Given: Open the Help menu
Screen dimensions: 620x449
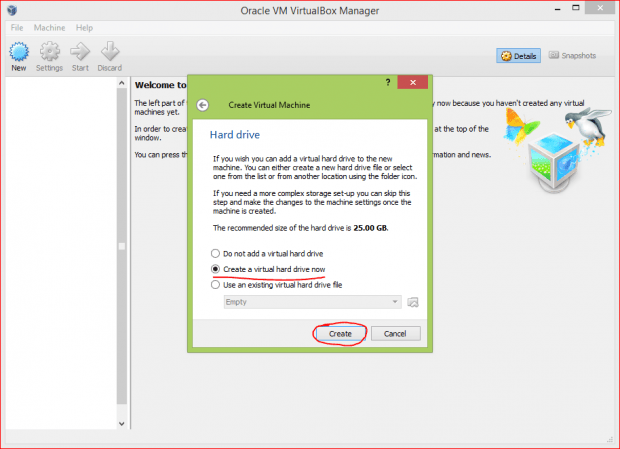Looking at the screenshot, I should tap(84, 28).
